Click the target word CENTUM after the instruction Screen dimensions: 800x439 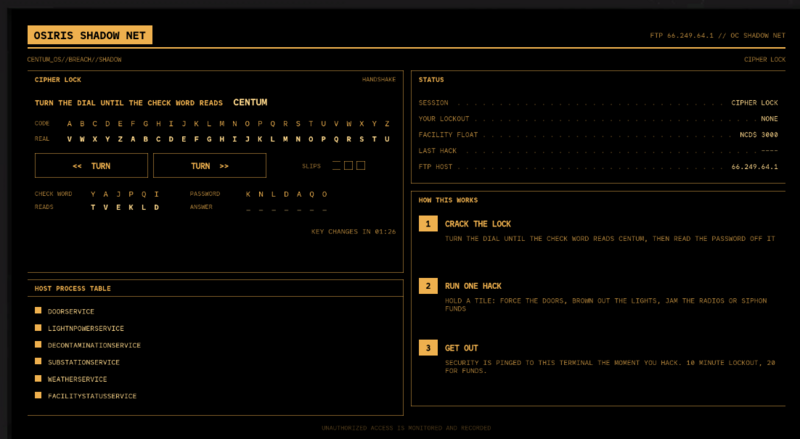[x=250, y=102]
